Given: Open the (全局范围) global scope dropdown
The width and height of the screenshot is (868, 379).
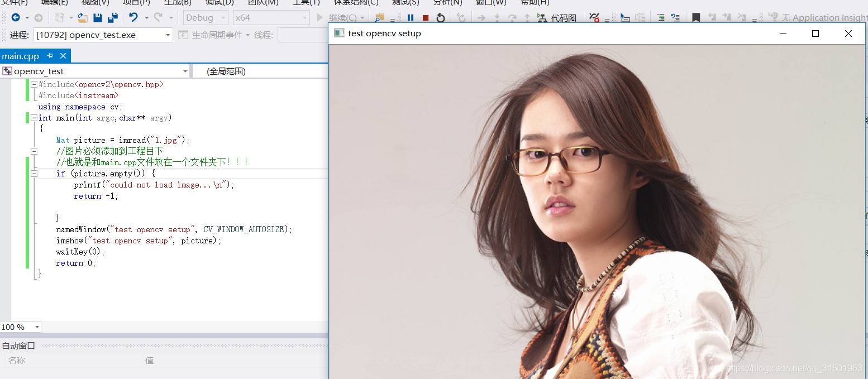Looking at the screenshot, I should click(260, 71).
